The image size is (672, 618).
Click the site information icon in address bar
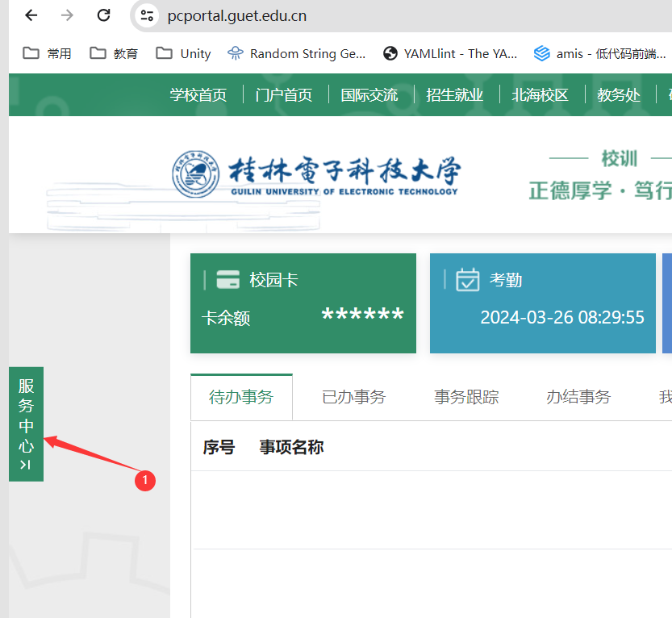(x=146, y=15)
